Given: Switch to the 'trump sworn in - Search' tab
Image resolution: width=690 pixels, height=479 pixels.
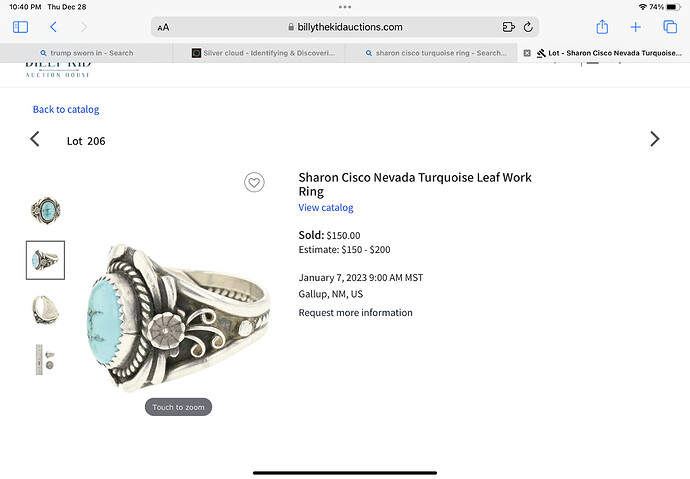Looking at the screenshot, I should coord(87,53).
